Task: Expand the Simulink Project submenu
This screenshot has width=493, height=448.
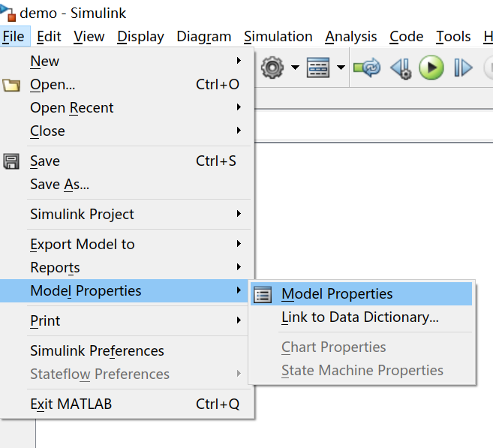Action: point(127,214)
